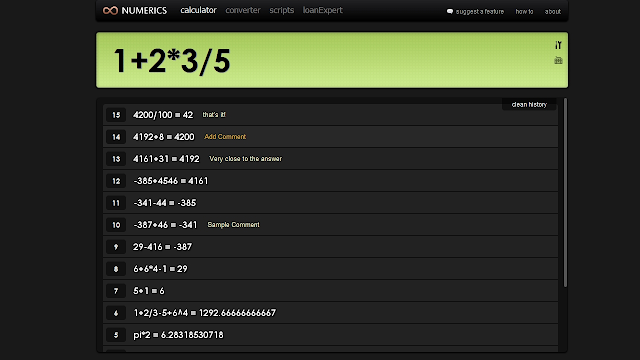Screen dimensions: 640x360
Task: Click the entry 29-416 = -387
Action: 162,247
